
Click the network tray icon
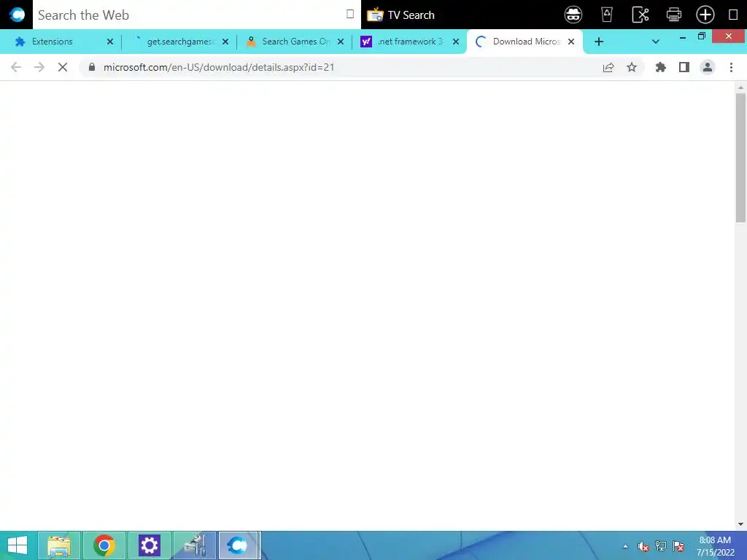[661, 546]
